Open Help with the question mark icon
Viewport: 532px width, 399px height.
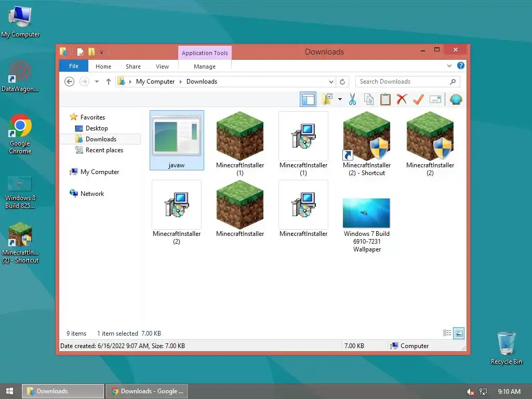(x=460, y=65)
